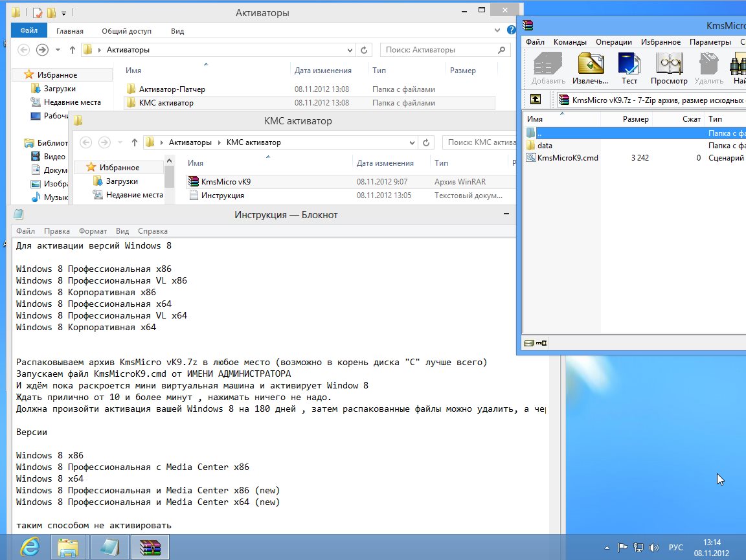The width and height of the screenshot is (746, 560).
Task: Click the РУС language indicator
Action: [x=675, y=548]
